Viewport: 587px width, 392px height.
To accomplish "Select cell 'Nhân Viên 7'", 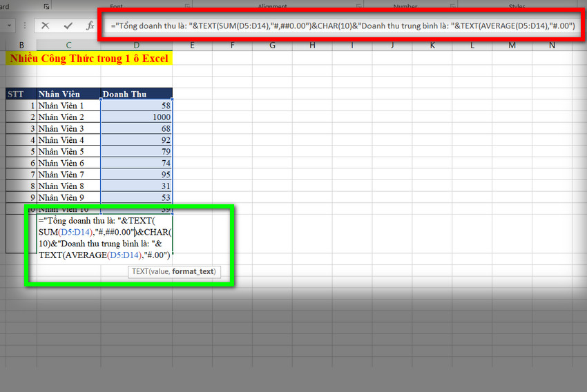I will point(68,175).
